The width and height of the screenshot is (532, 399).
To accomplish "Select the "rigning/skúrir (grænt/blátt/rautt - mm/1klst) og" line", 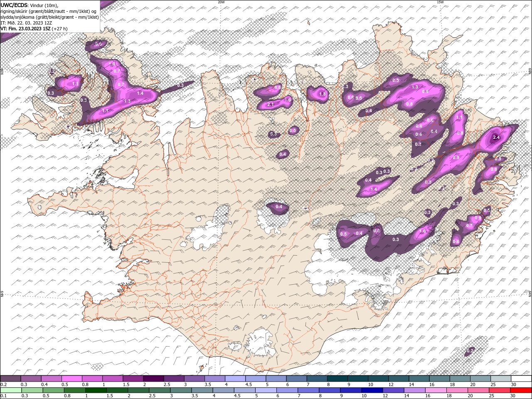I will [49, 11].
